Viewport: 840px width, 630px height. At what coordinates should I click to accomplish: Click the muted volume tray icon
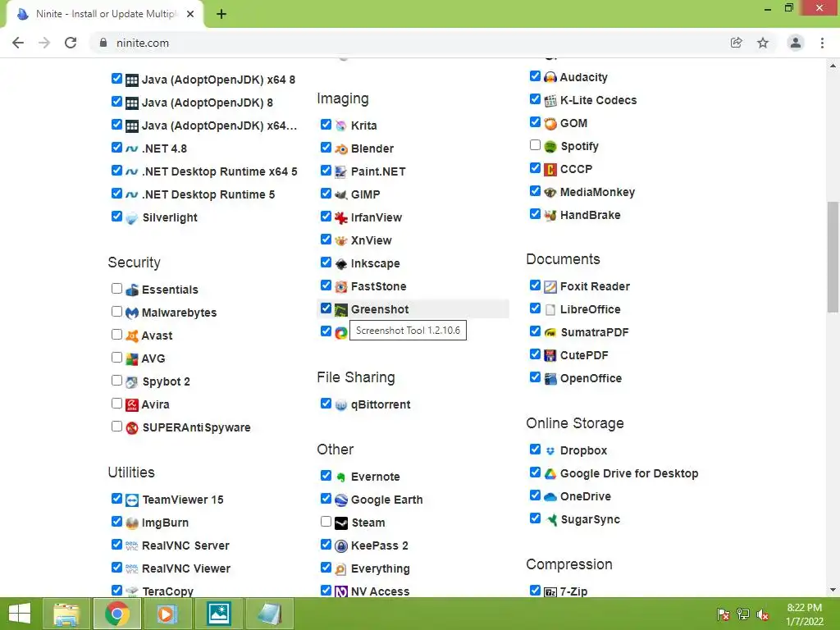pyautogui.click(x=763, y=614)
